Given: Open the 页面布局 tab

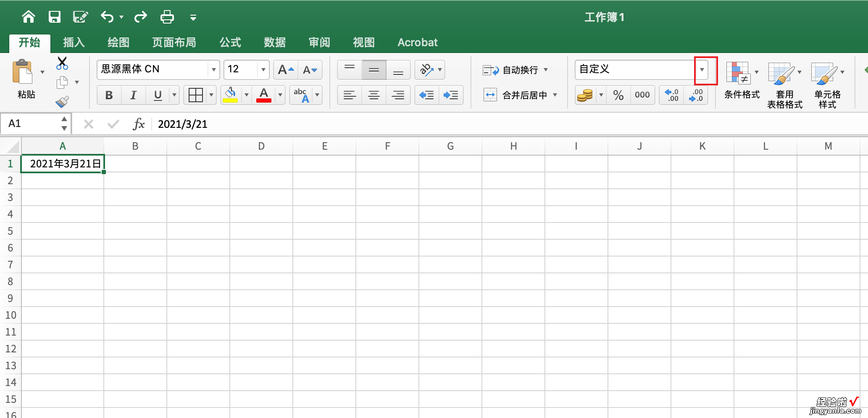Looking at the screenshot, I should [174, 42].
